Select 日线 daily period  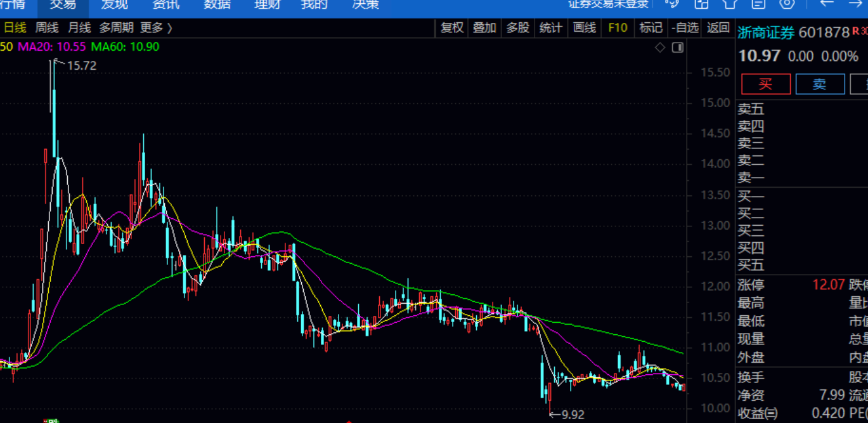coord(15,28)
